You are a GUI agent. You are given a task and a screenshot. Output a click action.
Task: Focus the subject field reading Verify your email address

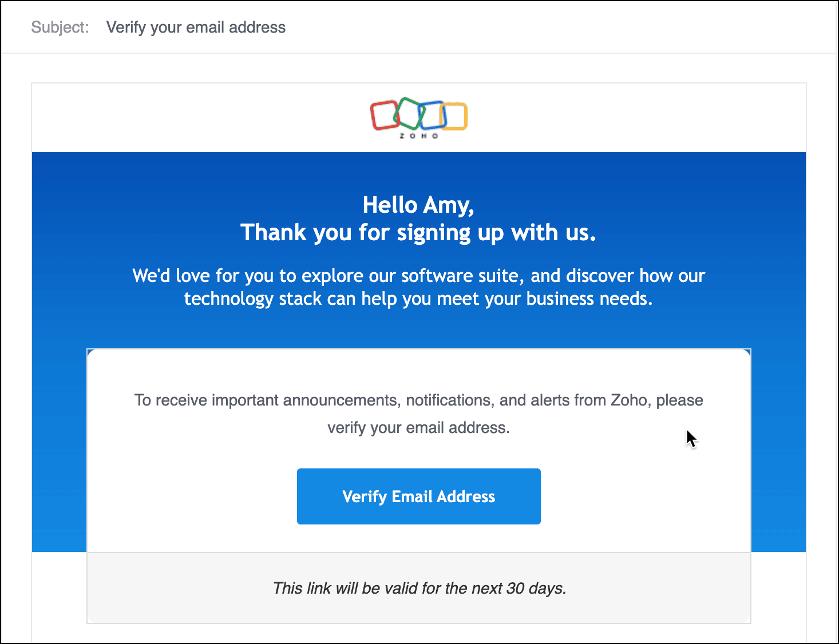click(x=196, y=27)
